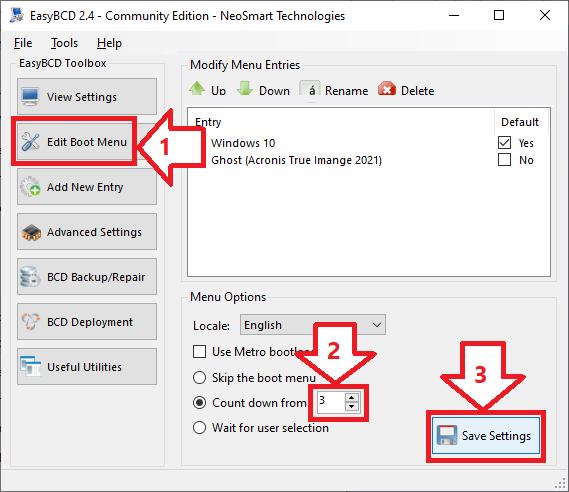
Task: Open the File menu
Action: click(23, 43)
